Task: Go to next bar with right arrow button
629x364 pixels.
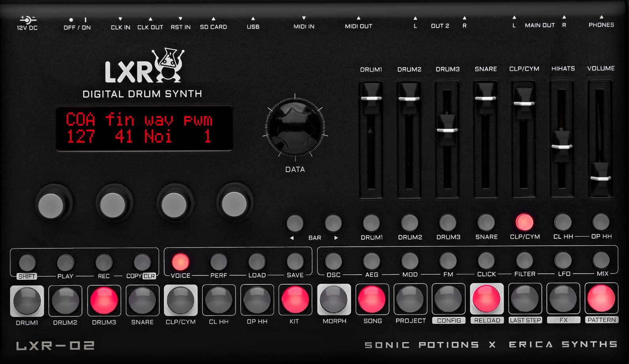Action: point(333,223)
